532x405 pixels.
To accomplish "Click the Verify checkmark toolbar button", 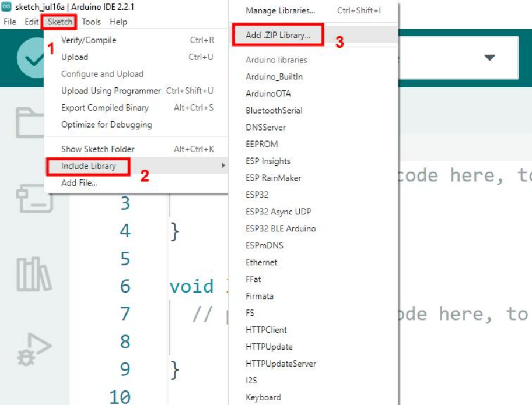I will pos(30,58).
